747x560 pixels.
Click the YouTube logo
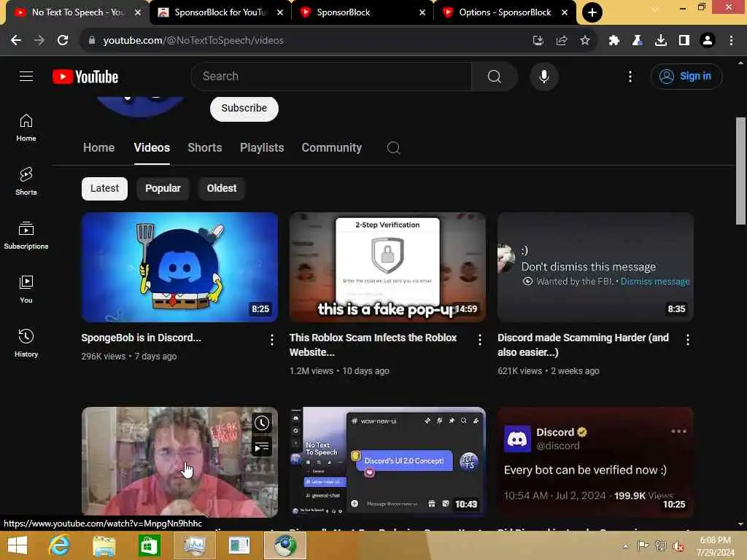(85, 77)
